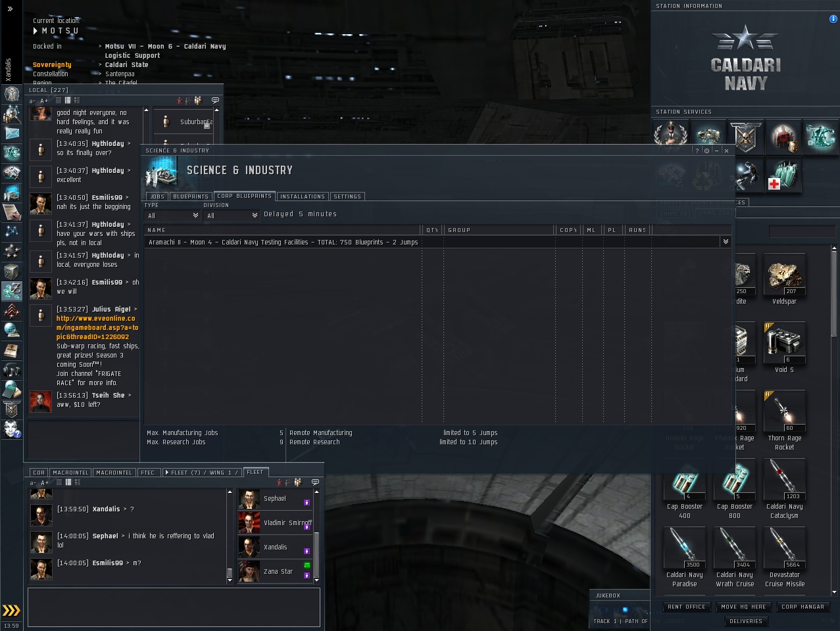Switch to the Settings tab
This screenshot has height=631, width=840.
pos(347,197)
